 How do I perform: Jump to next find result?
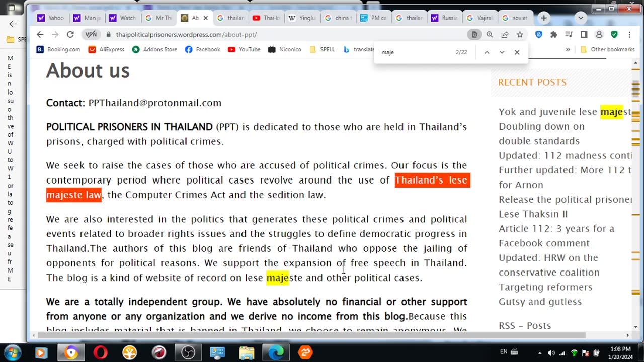tap(502, 52)
